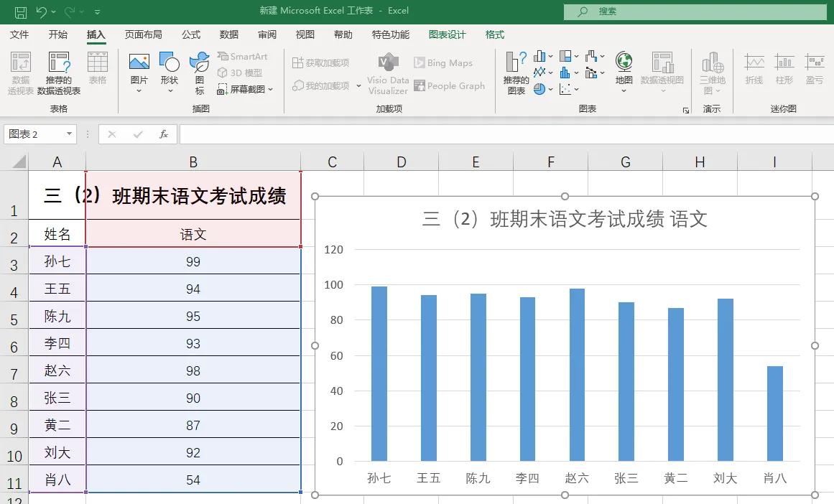The image size is (834, 504).
Task: Open the 推荐的图表 (Recommended Charts) dialog
Action: tap(516, 72)
